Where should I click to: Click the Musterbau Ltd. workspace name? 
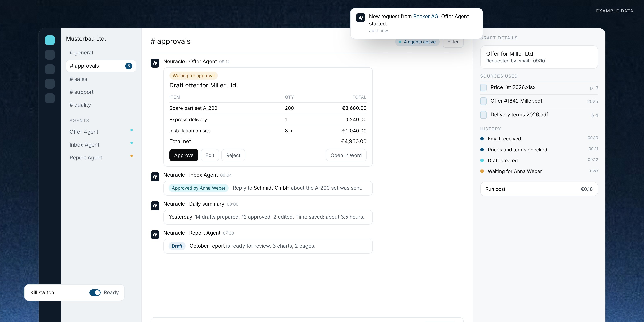pos(86,39)
